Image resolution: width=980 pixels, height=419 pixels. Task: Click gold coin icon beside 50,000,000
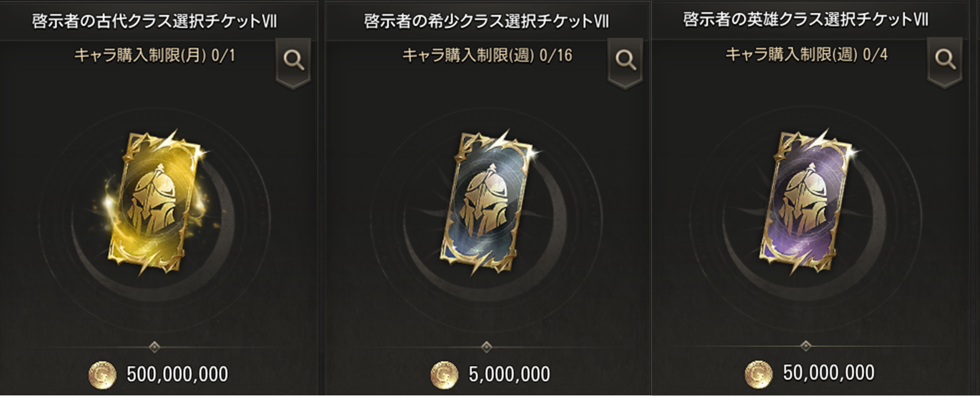coord(758,374)
